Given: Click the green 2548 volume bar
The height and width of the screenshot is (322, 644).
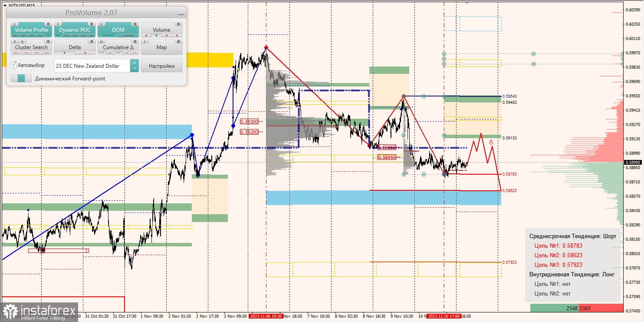Looking at the screenshot, I should (x=554, y=308).
